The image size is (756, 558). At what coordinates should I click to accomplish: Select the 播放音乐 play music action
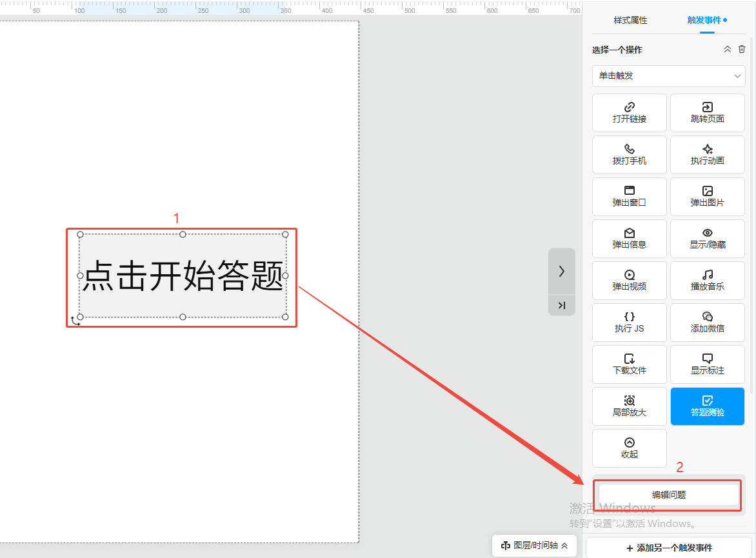click(x=707, y=280)
